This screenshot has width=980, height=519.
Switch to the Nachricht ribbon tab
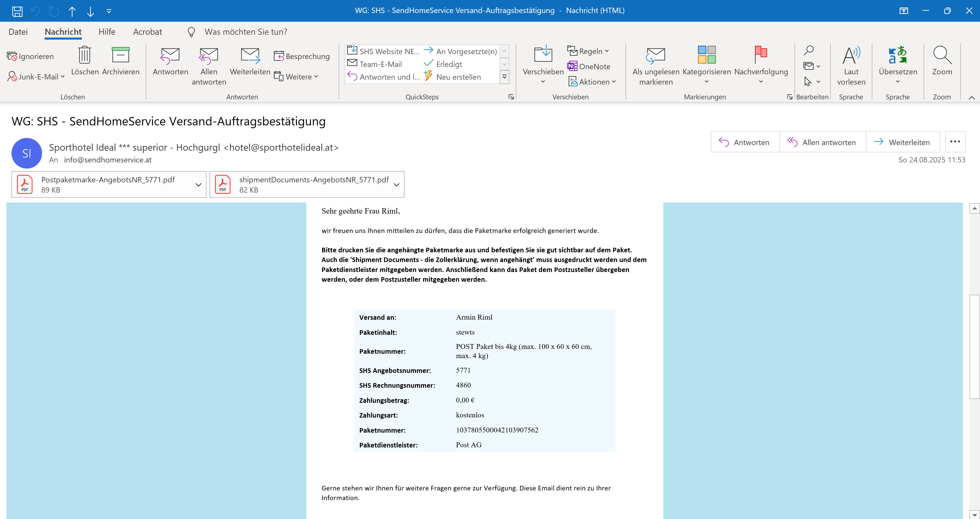coord(63,32)
